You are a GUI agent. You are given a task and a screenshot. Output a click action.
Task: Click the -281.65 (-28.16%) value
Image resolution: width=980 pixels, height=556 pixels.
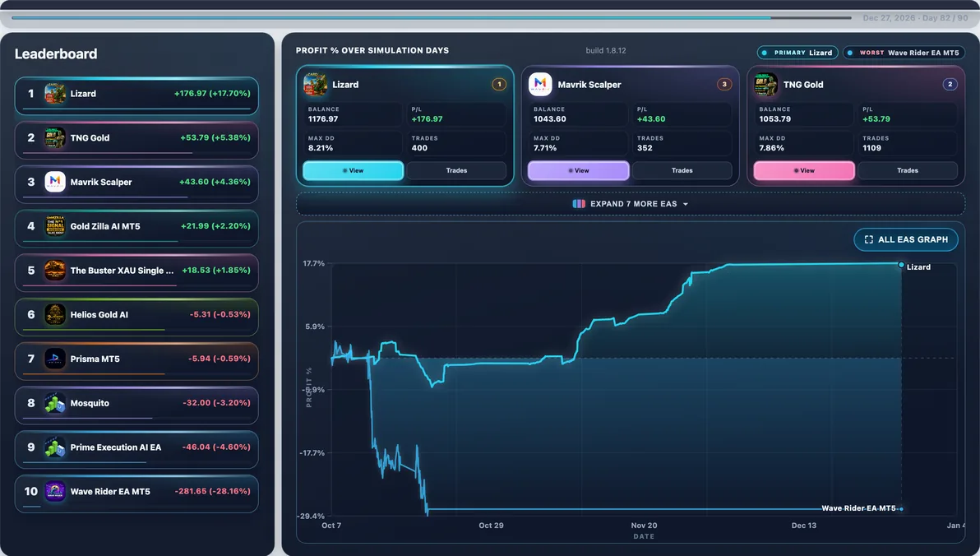212,492
